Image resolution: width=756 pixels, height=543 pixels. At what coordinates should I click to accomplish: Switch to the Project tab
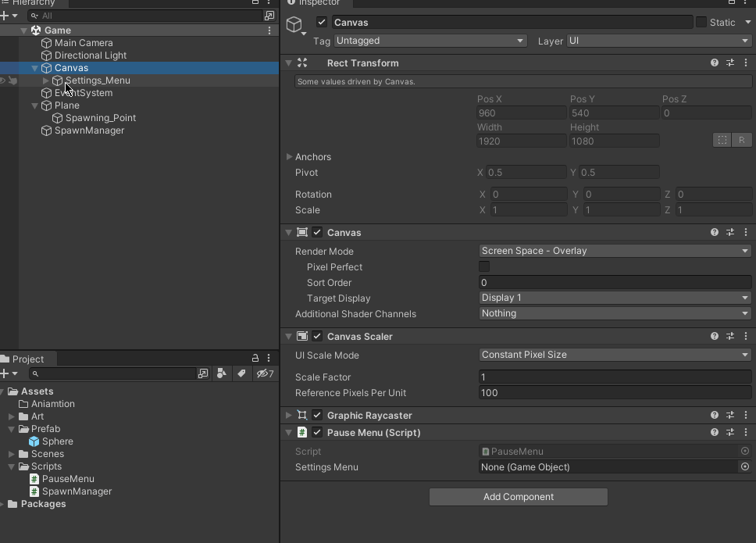pos(28,359)
